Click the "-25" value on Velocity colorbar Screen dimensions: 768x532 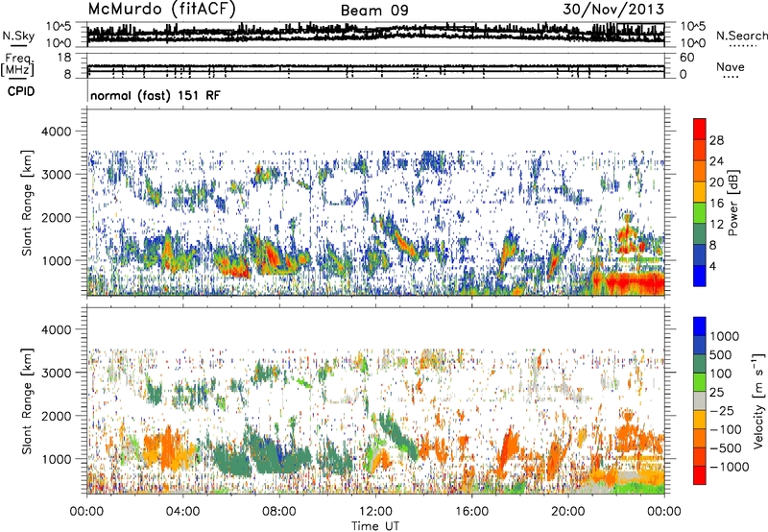[x=721, y=410]
